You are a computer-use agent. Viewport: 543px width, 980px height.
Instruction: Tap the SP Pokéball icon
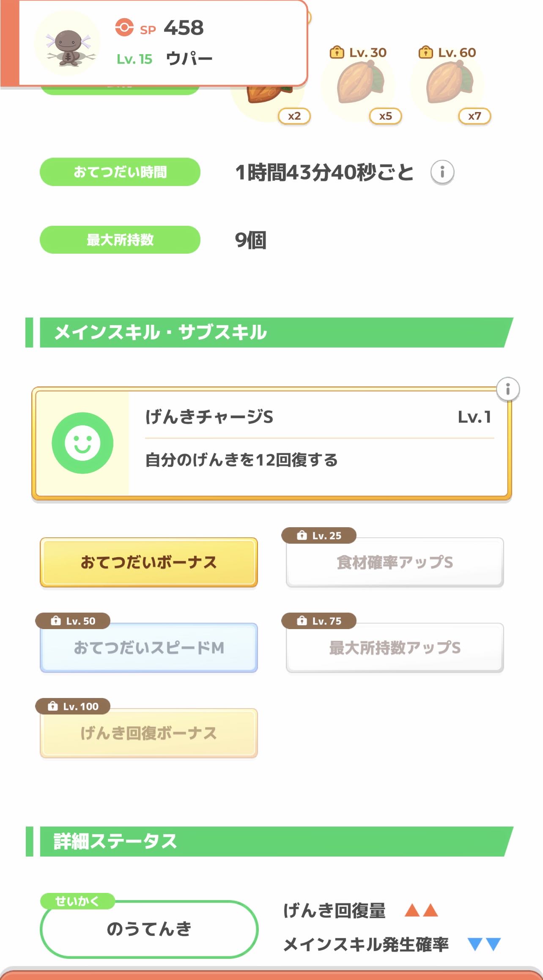(124, 27)
